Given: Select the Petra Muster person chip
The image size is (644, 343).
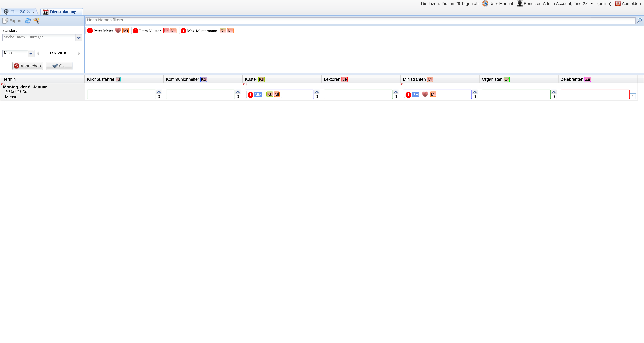Looking at the screenshot, I should tap(155, 31).
